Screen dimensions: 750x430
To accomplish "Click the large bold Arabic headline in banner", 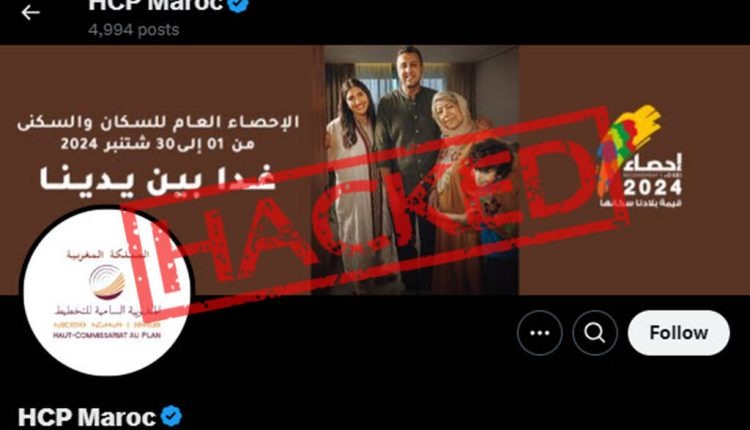I will pos(157,180).
